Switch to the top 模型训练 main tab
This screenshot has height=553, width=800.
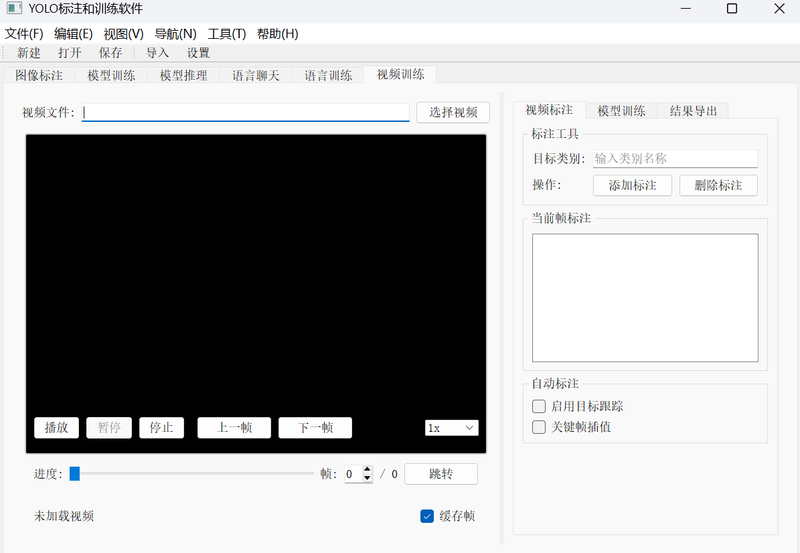click(111, 76)
